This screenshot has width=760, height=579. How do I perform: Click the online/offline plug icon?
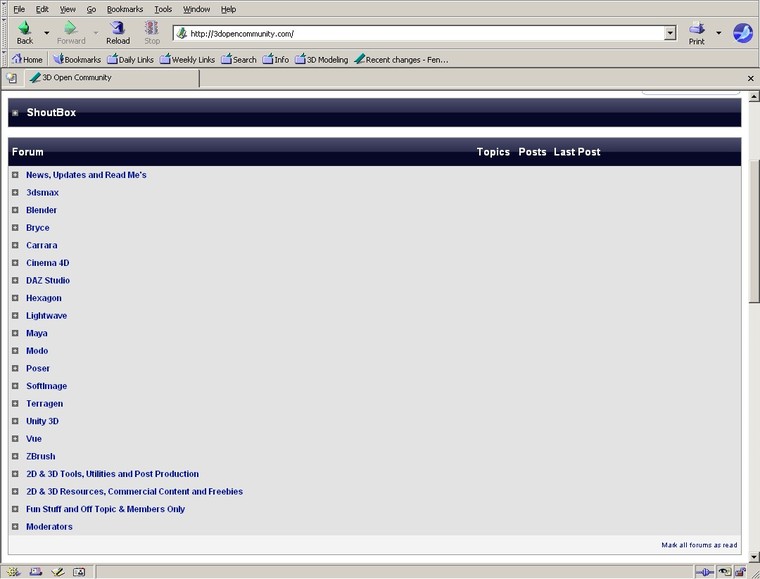click(705, 572)
